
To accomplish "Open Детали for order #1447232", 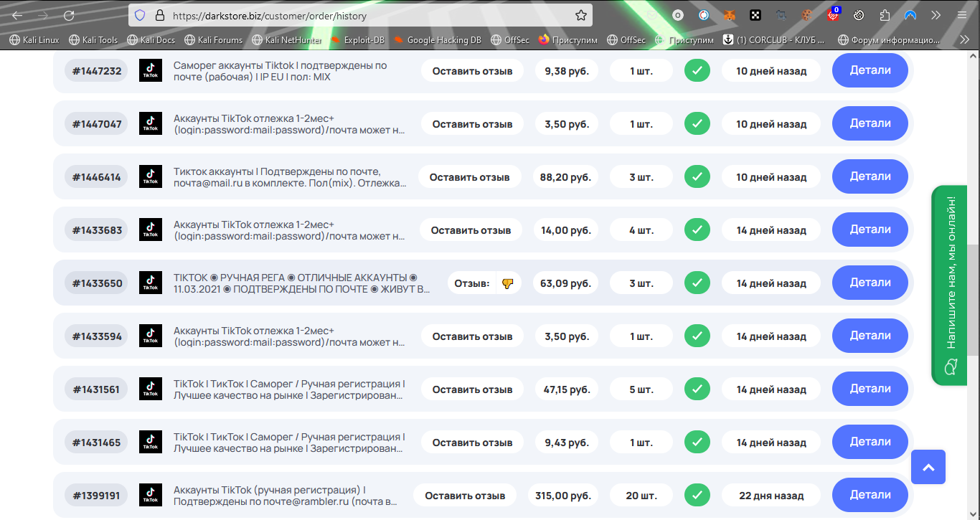I will click(870, 70).
